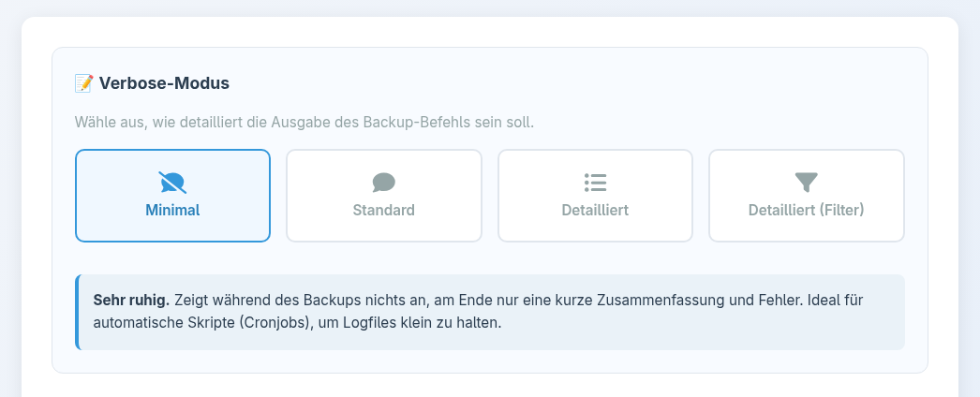Click the memo emoji beside Verbose-Modus
The height and width of the screenshot is (397, 980).
[x=84, y=83]
